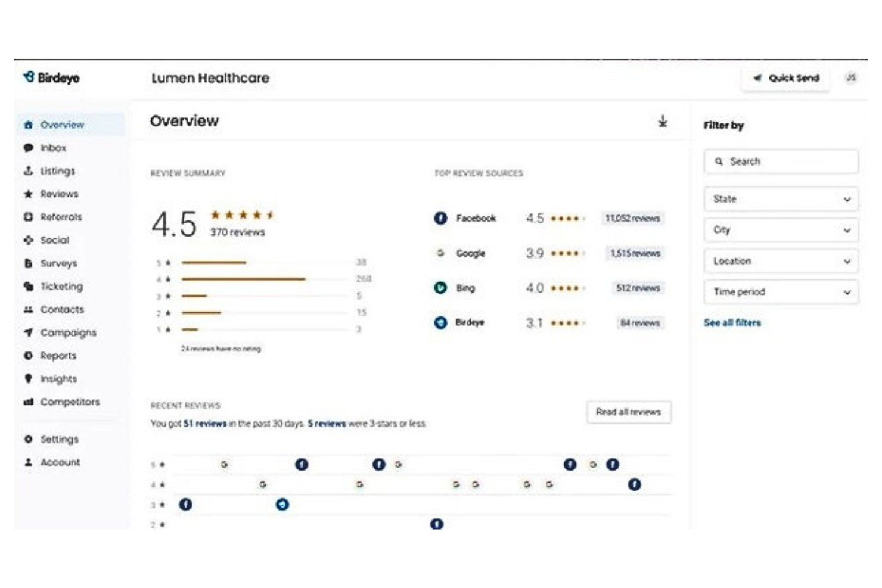Click See all filters link
This screenshot has width=882, height=588.
point(732,322)
